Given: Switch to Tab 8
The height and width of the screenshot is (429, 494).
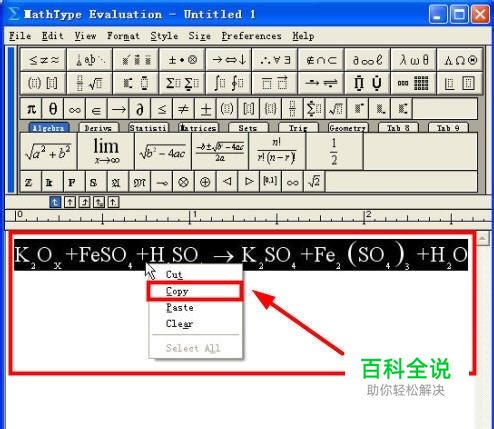Looking at the screenshot, I should point(398,128).
